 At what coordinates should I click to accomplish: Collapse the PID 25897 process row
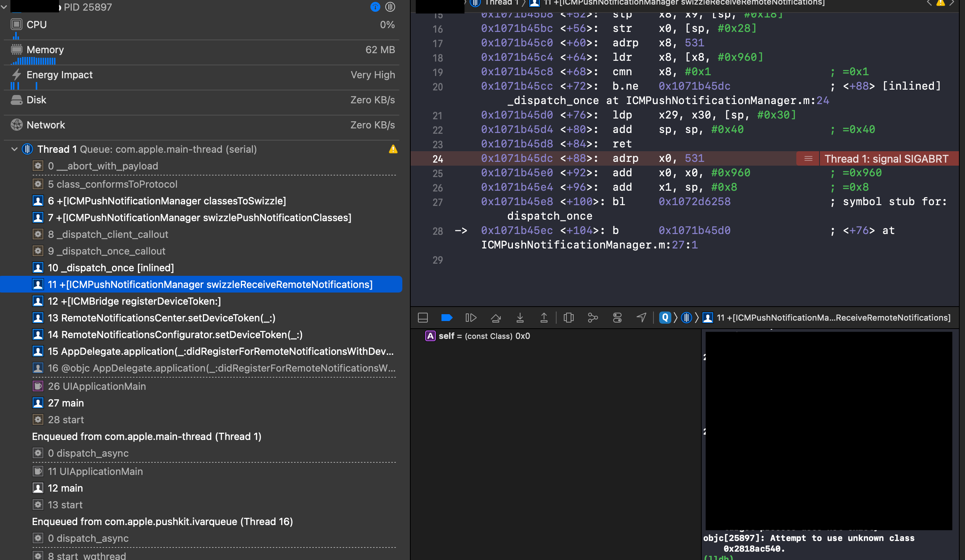coord(4,7)
